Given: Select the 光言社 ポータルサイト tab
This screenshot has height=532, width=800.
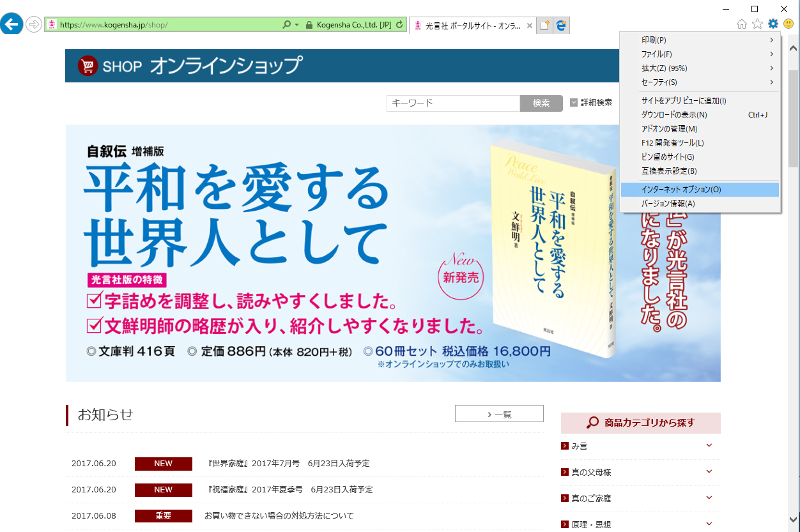Looking at the screenshot, I should [x=472, y=26].
